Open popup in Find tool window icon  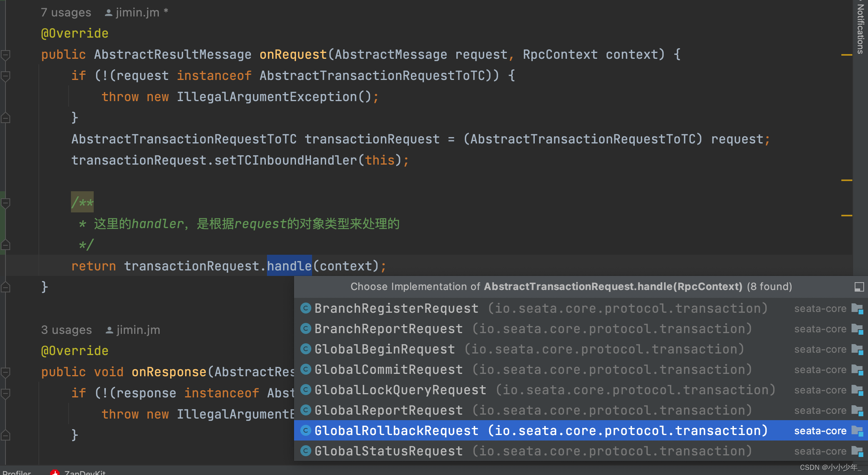tap(859, 287)
